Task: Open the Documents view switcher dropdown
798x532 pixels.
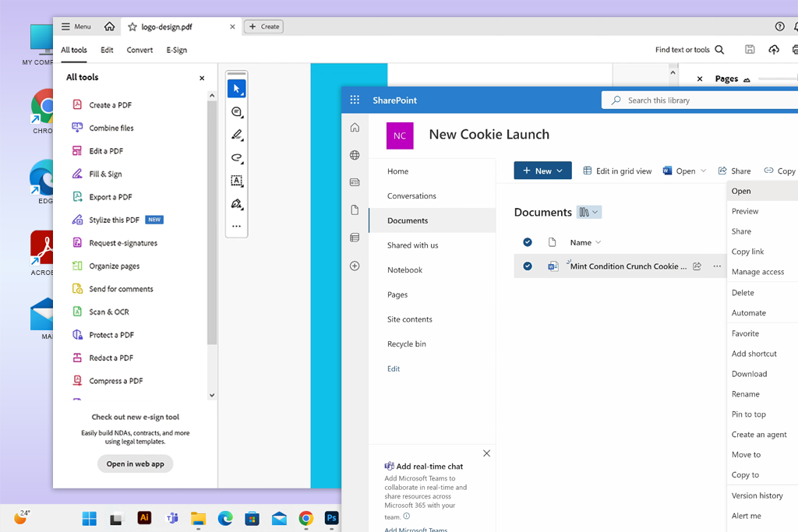Action: click(589, 212)
